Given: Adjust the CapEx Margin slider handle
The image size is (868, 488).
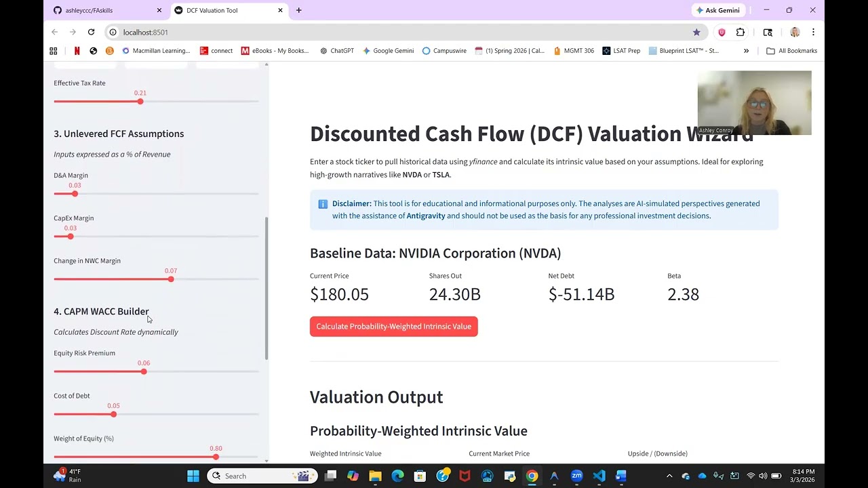Looking at the screenshot, I should pos(70,236).
